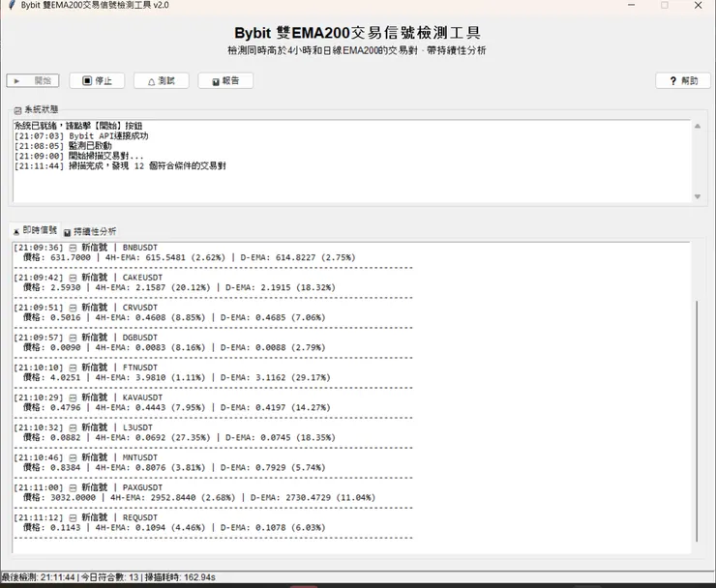
Task: Click the signal icon in DGBUSDT row
Action: click(74, 338)
